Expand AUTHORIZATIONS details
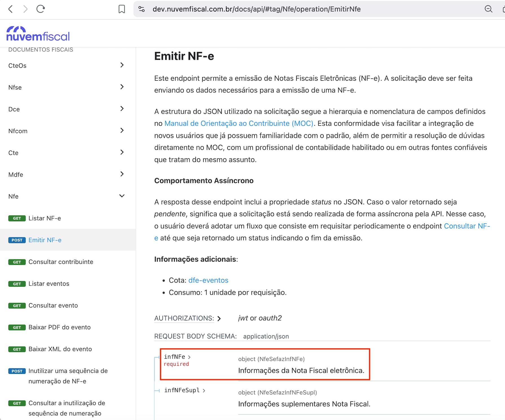505x420 pixels. [187, 318]
